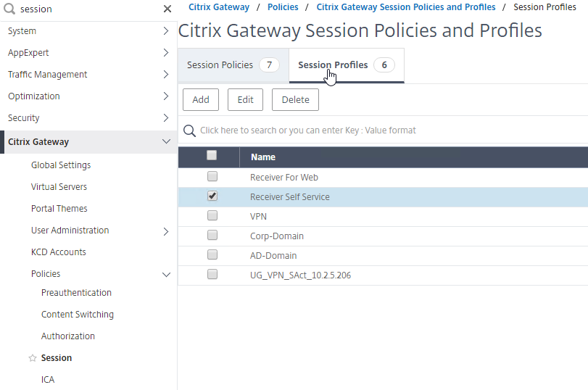The height and width of the screenshot is (390, 588).
Task: Select the Receiver For Web profile name
Action: (x=284, y=178)
